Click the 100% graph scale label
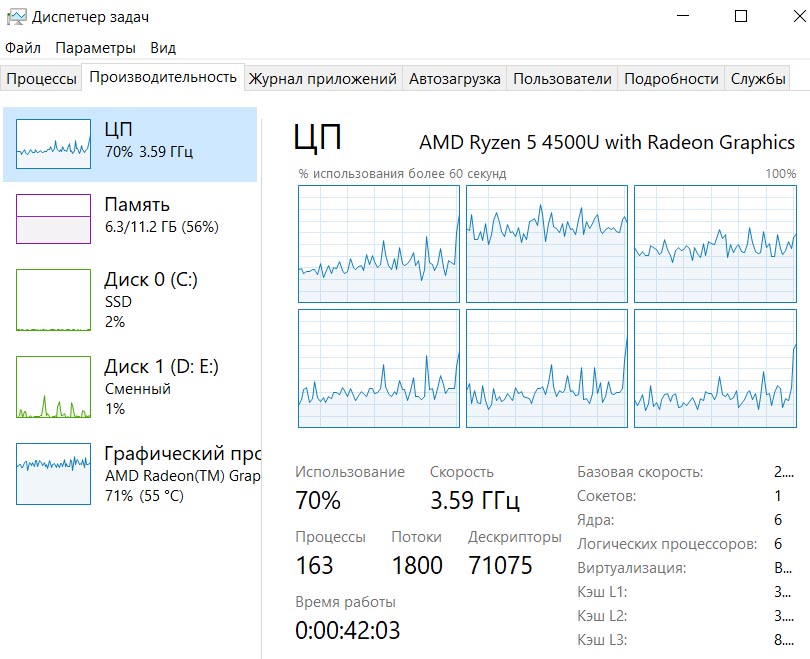 tap(781, 174)
